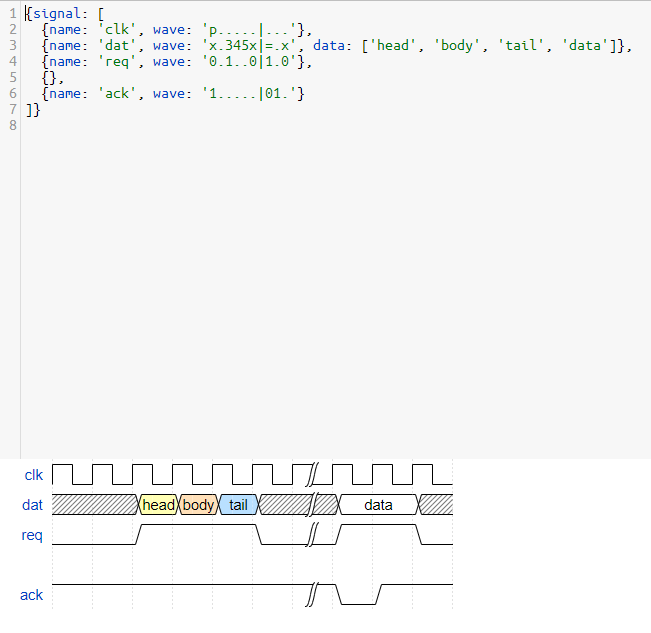Viewport: 651px width, 633px height.
Task: Click the req label in the waveform
Action: [32, 535]
